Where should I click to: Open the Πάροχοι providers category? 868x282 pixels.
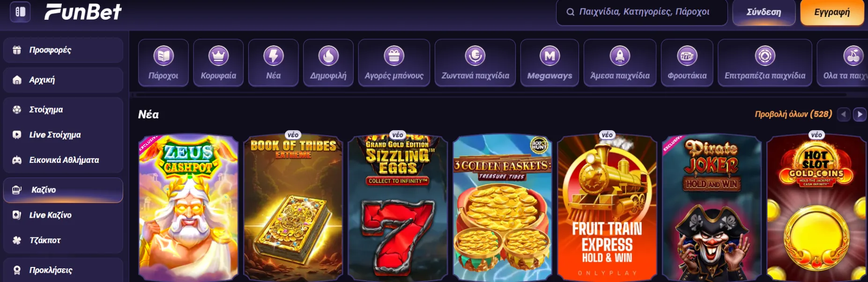pyautogui.click(x=163, y=63)
